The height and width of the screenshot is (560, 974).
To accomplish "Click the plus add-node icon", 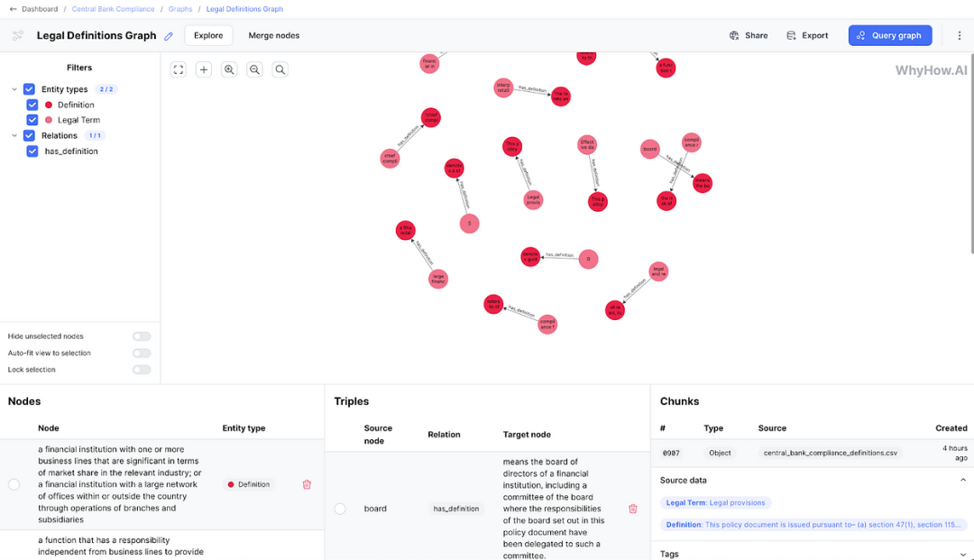I will (204, 69).
